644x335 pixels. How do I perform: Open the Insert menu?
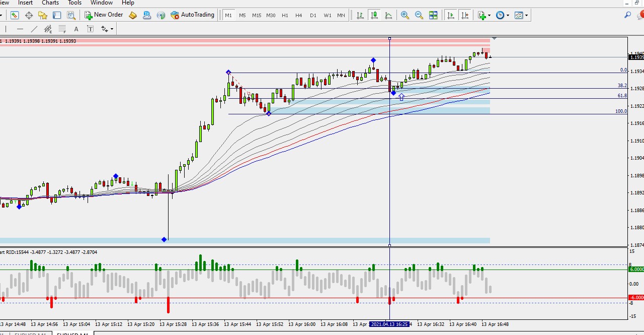pyautogui.click(x=25, y=3)
